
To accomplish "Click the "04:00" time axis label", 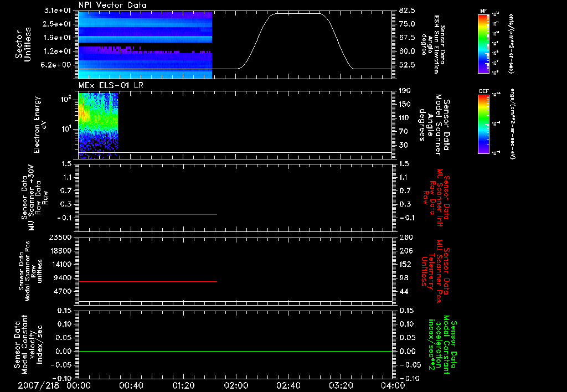I will click(x=393, y=385).
